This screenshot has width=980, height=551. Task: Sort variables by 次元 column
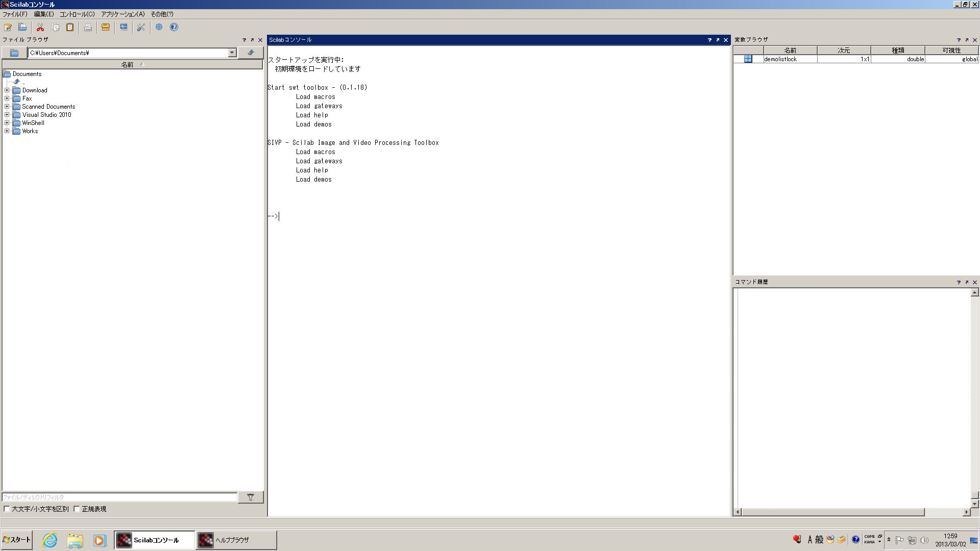844,51
